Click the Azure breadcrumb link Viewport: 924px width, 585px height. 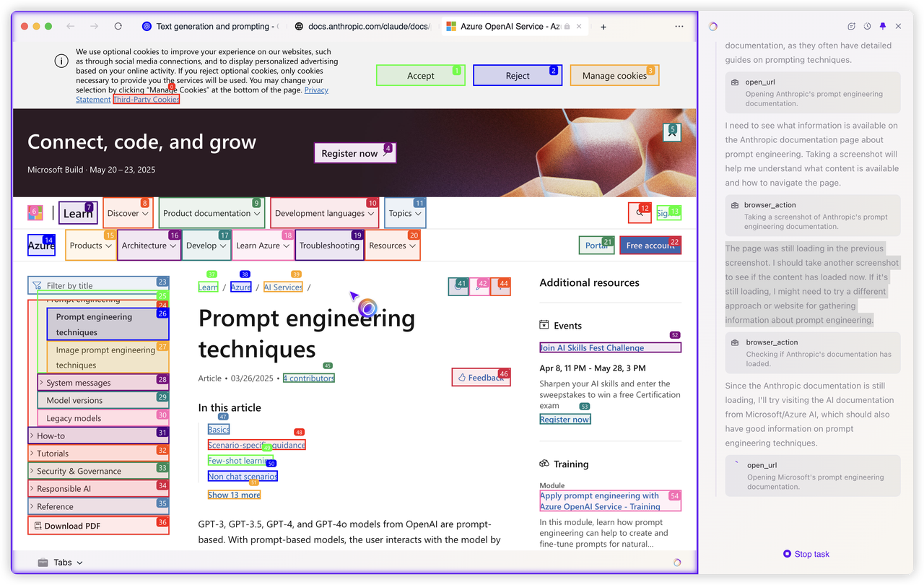(240, 287)
